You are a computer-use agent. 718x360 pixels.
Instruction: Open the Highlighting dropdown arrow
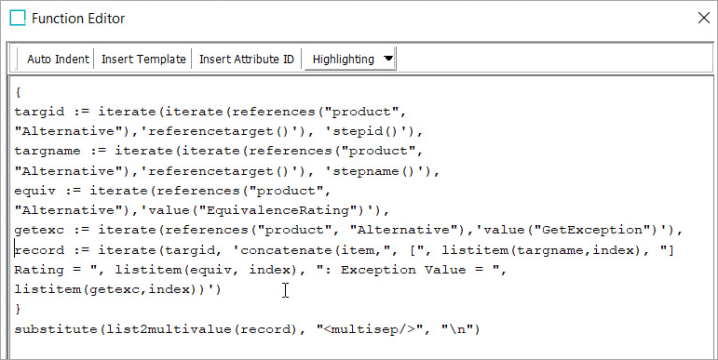click(388, 59)
